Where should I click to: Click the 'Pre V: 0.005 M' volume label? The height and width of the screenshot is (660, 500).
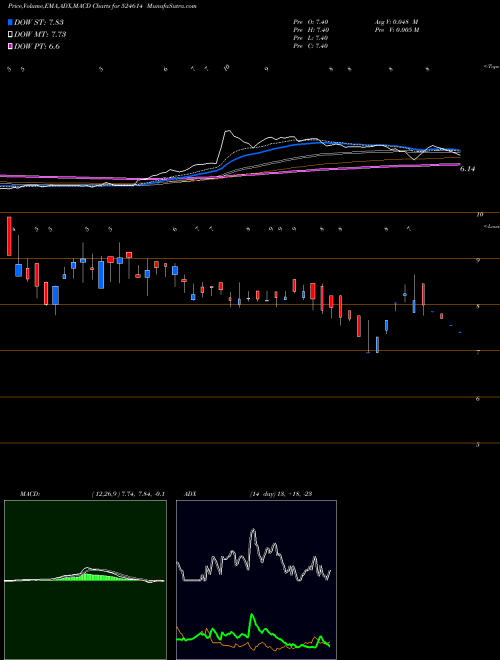click(396, 30)
